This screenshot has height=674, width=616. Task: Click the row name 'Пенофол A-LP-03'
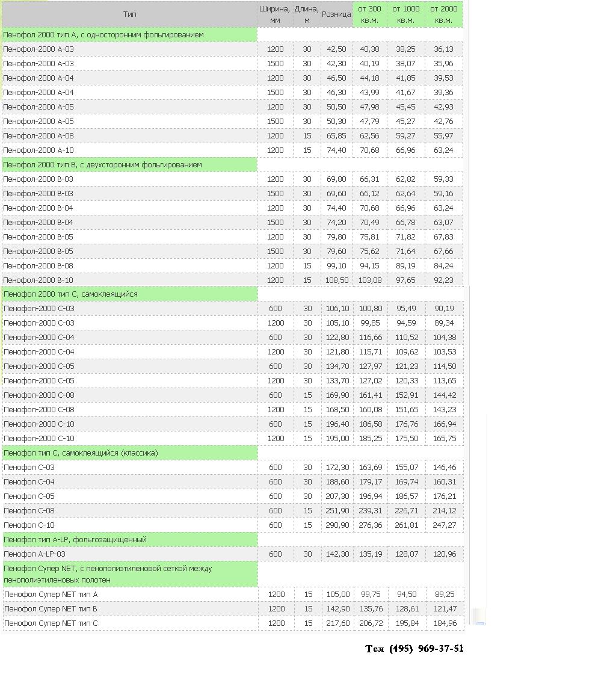[x=35, y=554]
